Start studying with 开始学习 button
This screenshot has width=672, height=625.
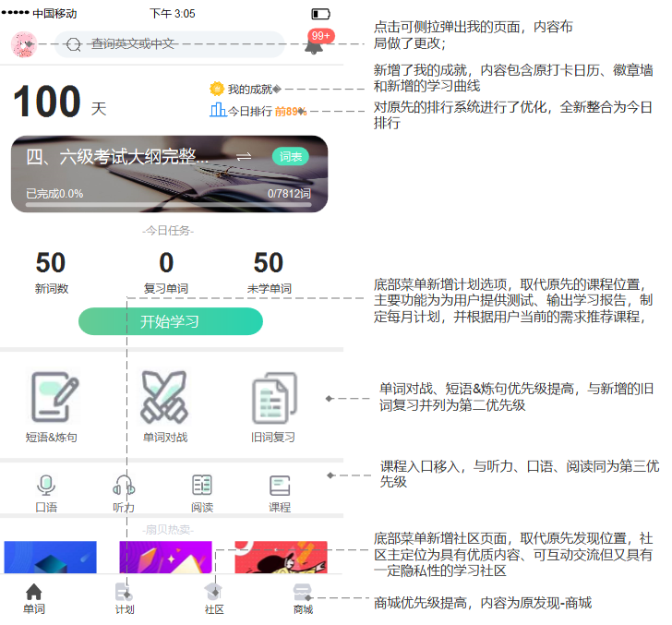[x=171, y=321]
